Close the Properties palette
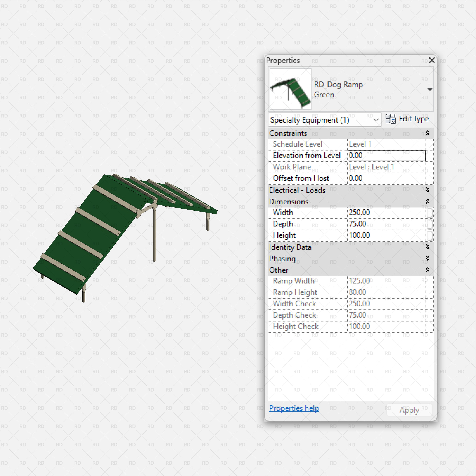The height and width of the screenshot is (476, 476). click(x=432, y=60)
